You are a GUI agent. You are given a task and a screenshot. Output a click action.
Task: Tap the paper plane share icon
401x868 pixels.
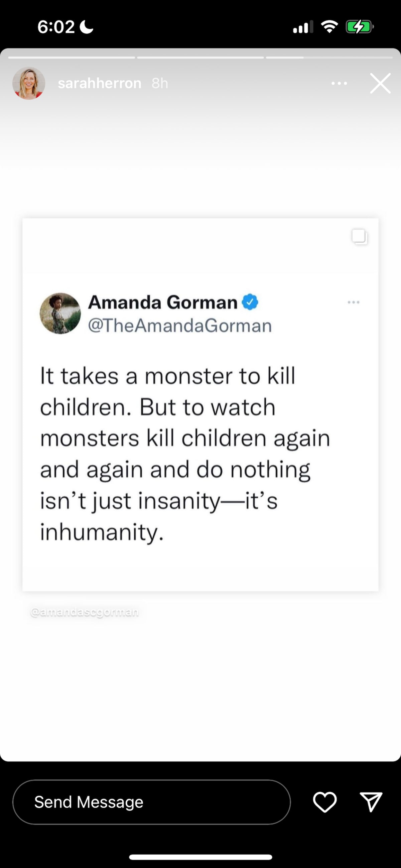coord(371,801)
